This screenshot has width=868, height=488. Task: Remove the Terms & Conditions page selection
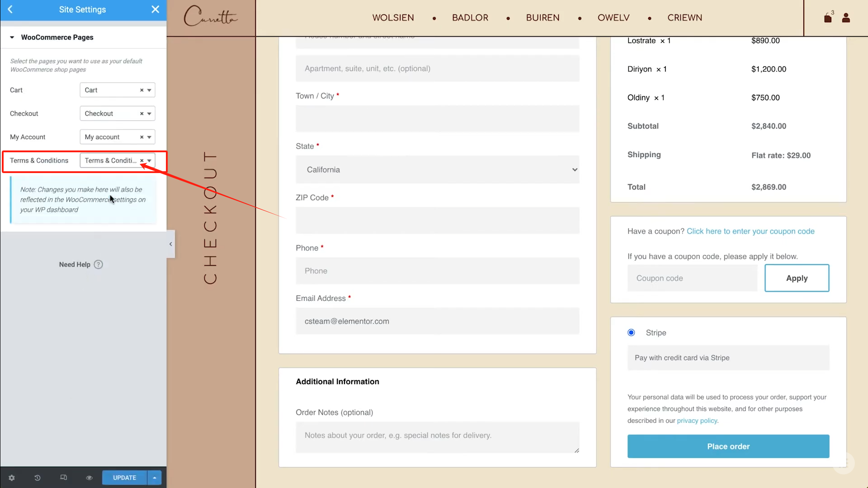[141, 160]
